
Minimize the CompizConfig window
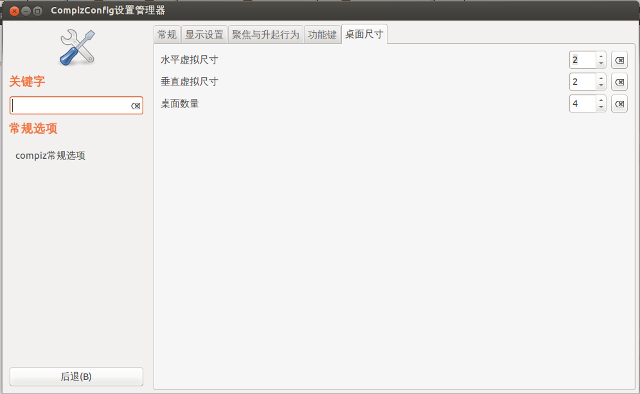26,11
